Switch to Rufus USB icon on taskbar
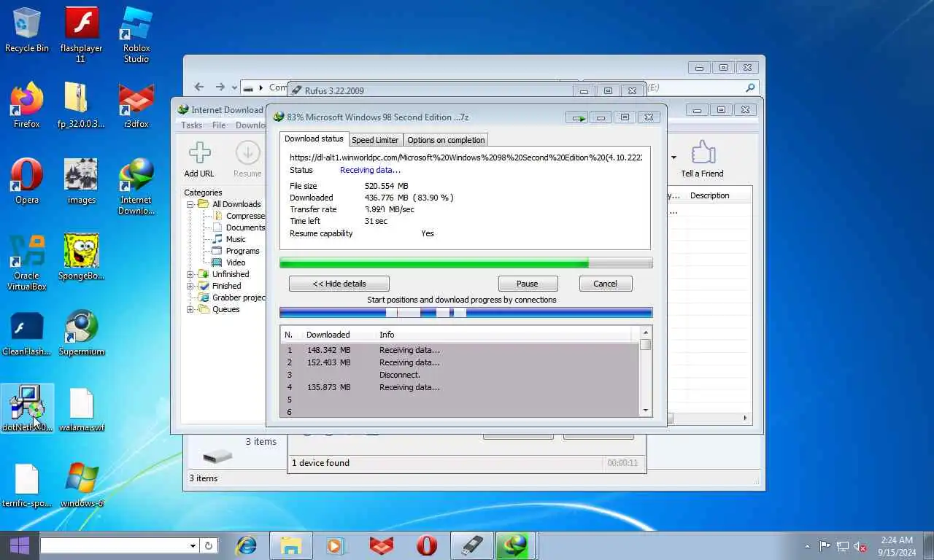Image resolution: width=934 pixels, height=560 pixels. click(x=472, y=545)
